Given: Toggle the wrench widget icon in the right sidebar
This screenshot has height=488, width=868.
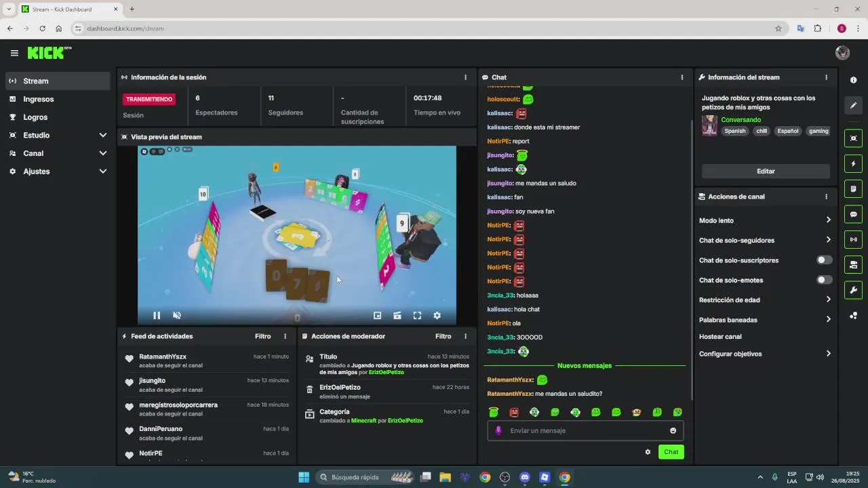Looking at the screenshot, I should click(x=853, y=290).
